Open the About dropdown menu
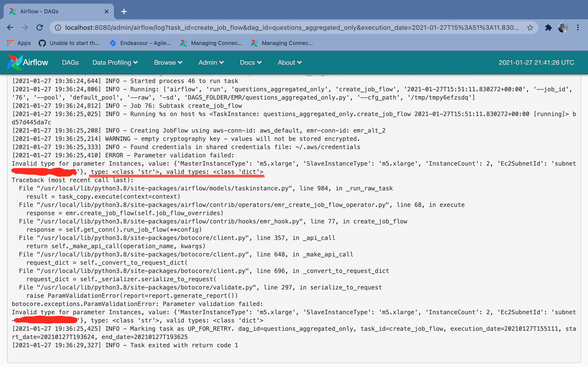 290,62
